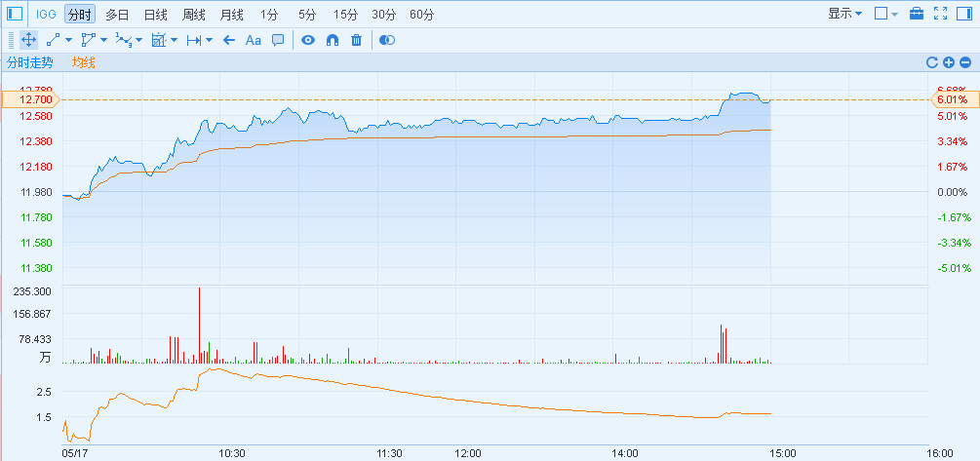Switch to the 1分 one-minute tab
980x461 pixels.
pyautogui.click(x=269, y=14)
